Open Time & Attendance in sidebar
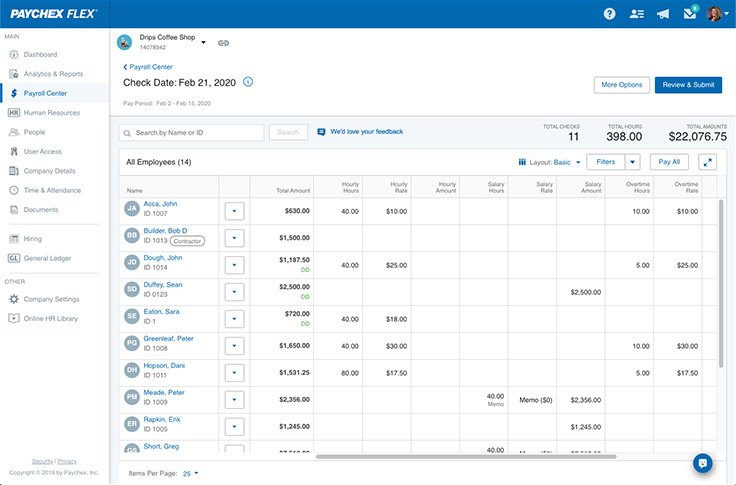Screen dimensions: 736x485 pos(54,190)
